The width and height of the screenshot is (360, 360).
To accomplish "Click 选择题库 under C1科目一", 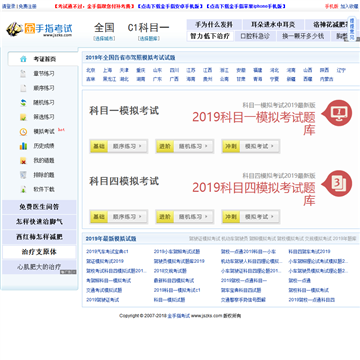I will [x=148, y=39].
